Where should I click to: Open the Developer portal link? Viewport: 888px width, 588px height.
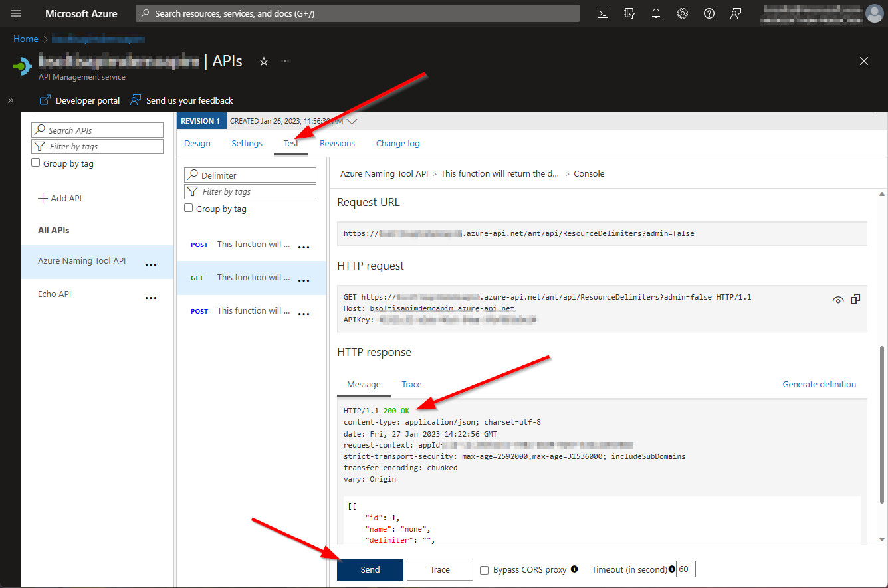[x=85, y=100]
